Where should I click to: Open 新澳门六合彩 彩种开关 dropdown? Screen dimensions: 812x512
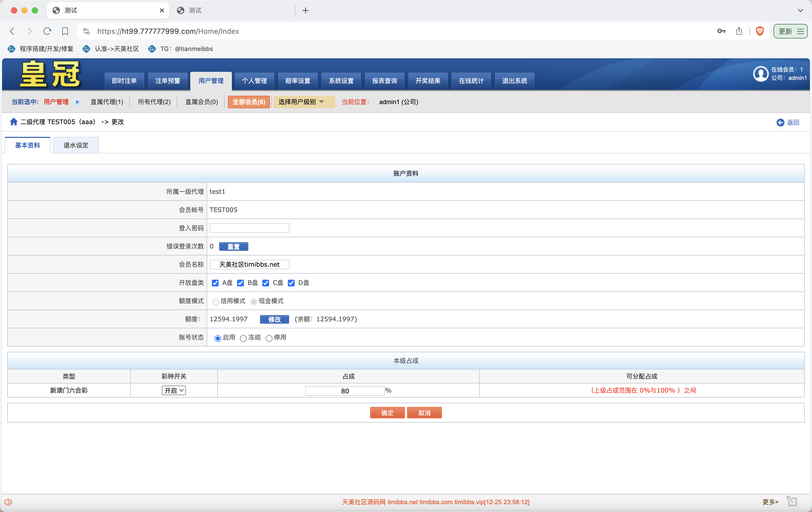pos(174,390)
